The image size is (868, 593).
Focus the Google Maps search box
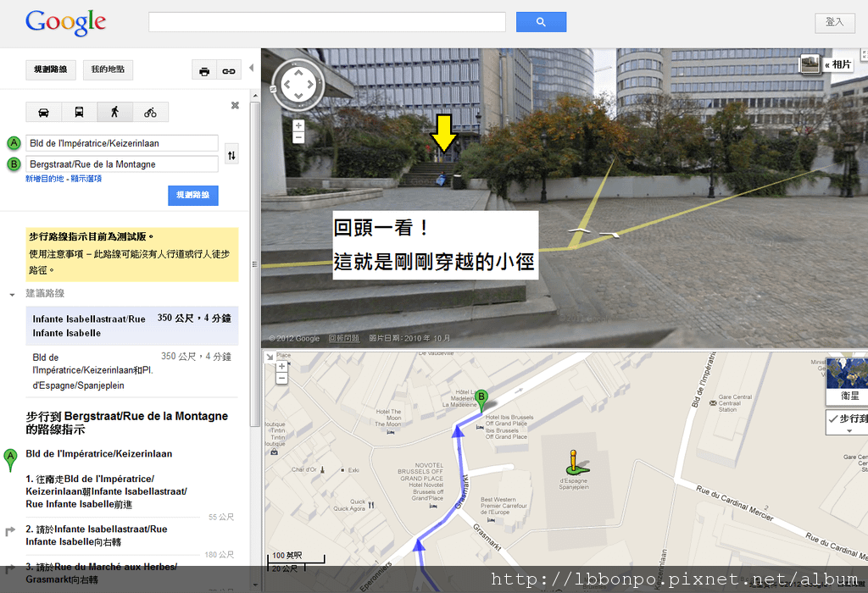point(326,22)
